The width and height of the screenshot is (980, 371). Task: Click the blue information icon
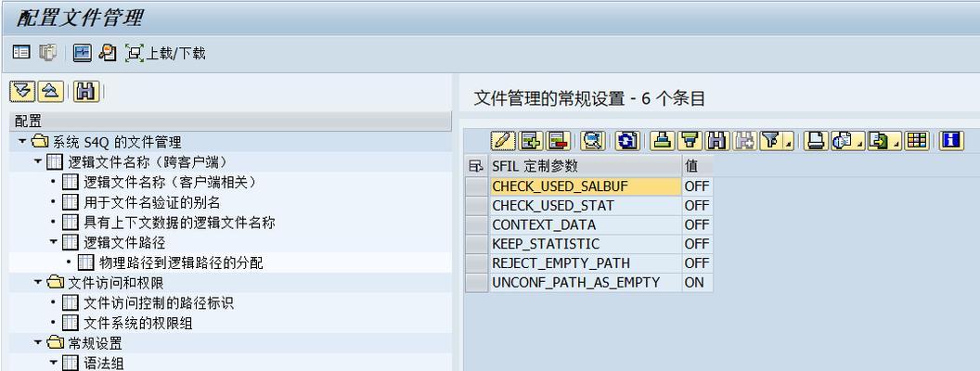(951, 141)
